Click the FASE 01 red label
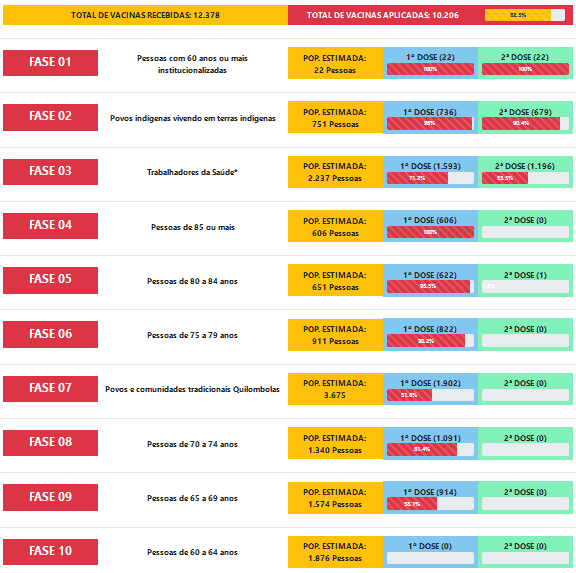The image size is (576, 573). coord(50,63)
